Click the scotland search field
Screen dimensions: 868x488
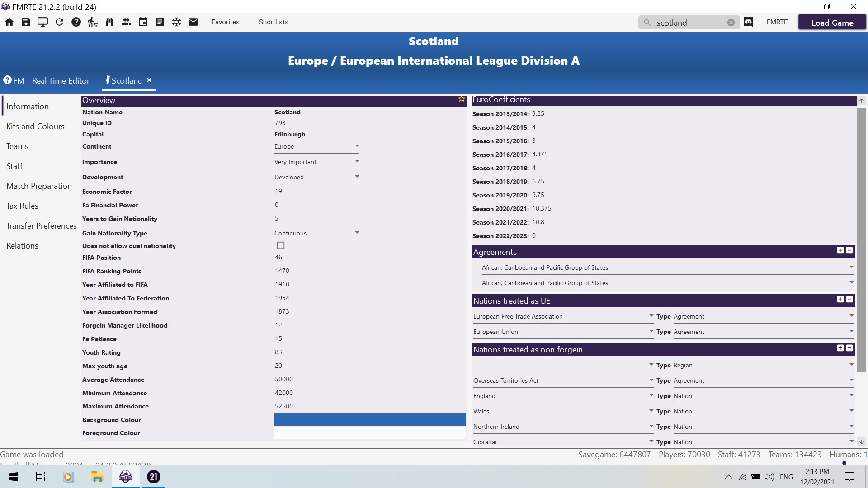coord(689,23)
